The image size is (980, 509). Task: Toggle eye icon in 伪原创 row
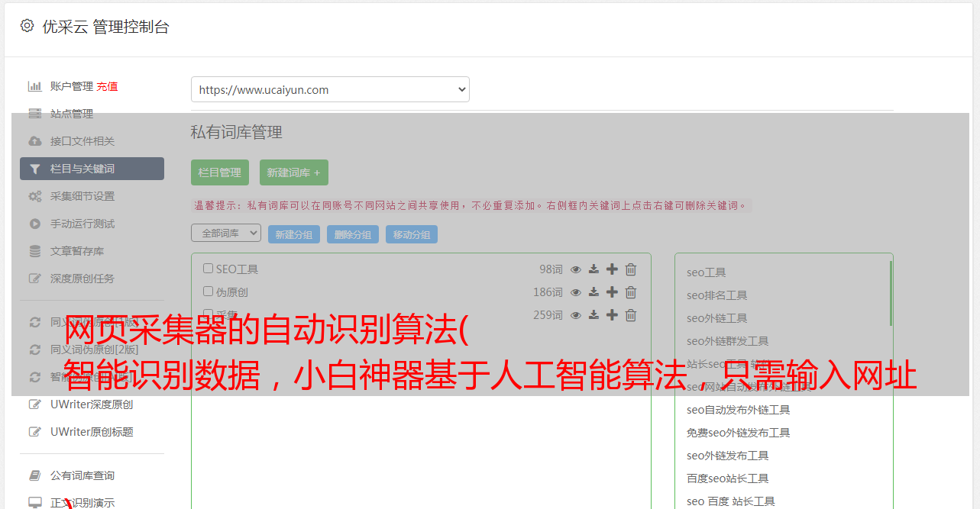pyautogui.click(x=576, y=292)
